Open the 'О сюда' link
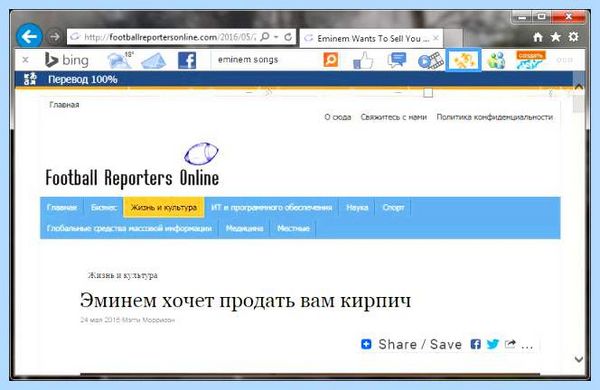 pyautogui.click(x=338, y=117)
